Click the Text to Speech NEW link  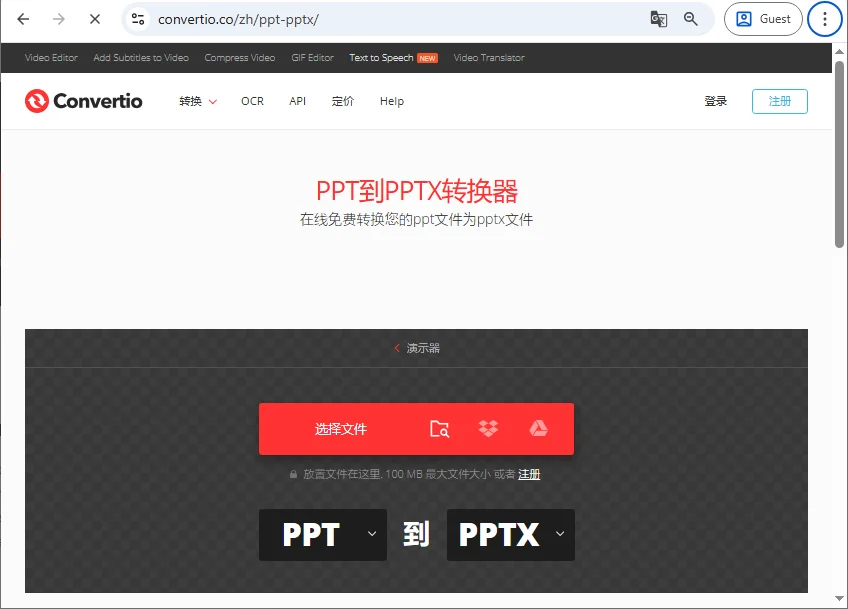[393, 57]
